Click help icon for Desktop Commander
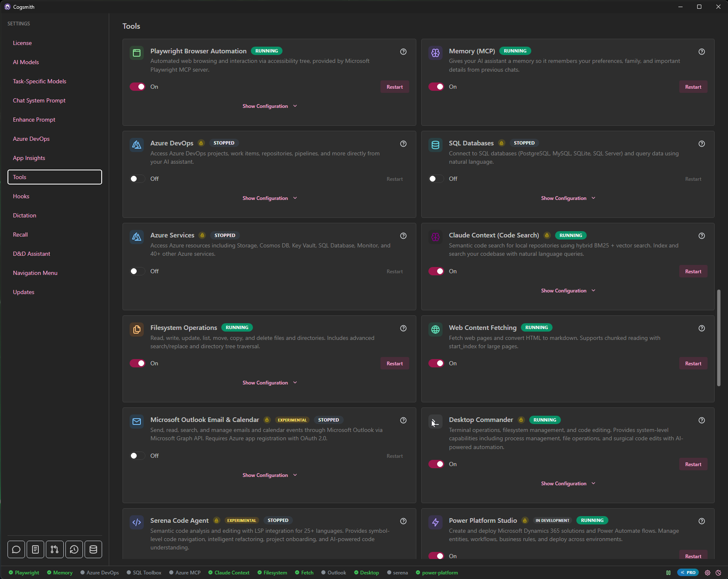Viewport: 728px width, 579px height. pyautogui.click(x=702, y=420)
